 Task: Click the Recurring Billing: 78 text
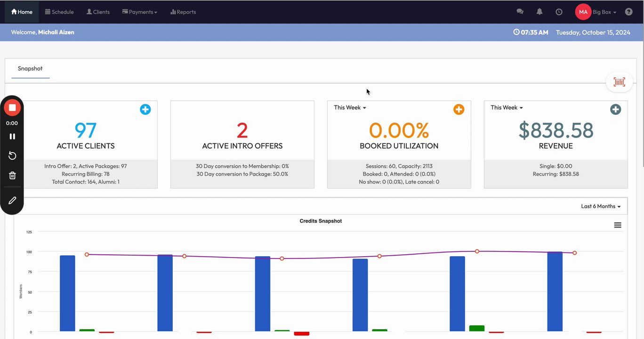click(x=86, y=174)
